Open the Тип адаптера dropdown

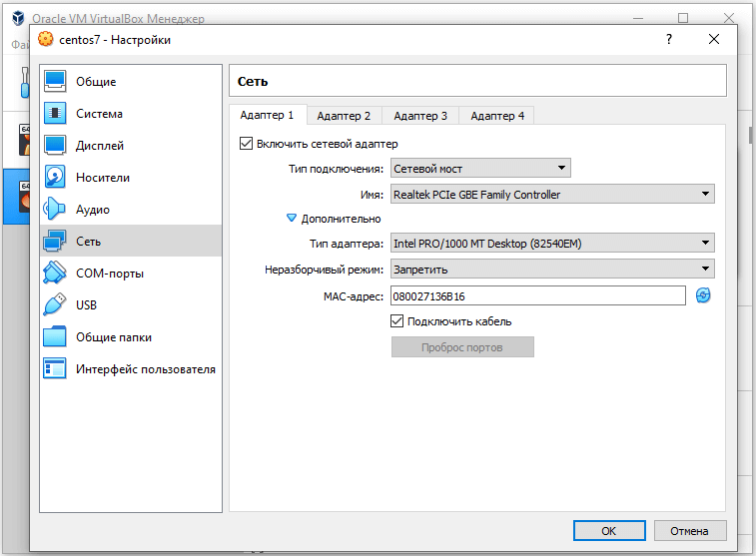tap(551, 243)
